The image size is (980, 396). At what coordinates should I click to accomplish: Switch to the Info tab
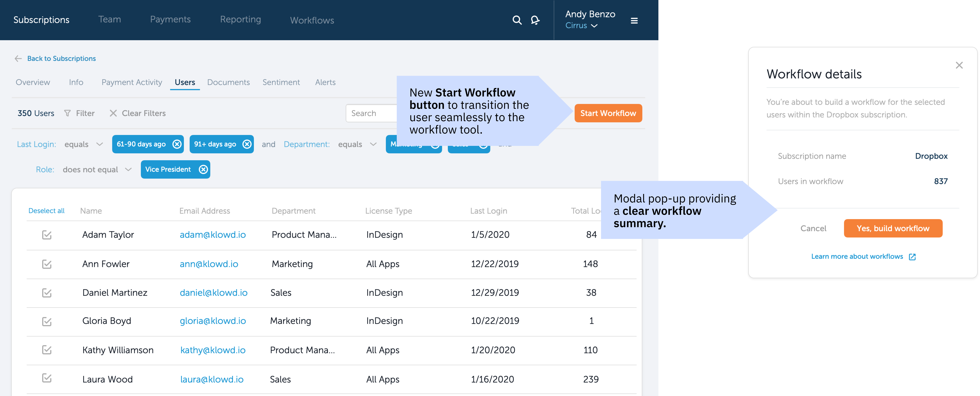coord(76,82)
